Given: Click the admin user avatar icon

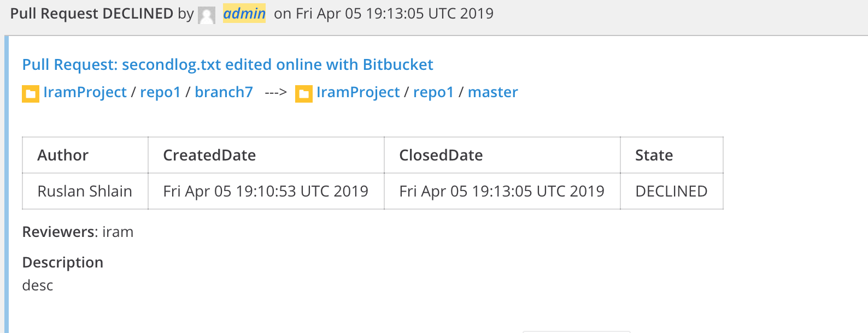Looking at the screenshot, I should (x=206, y=15).
